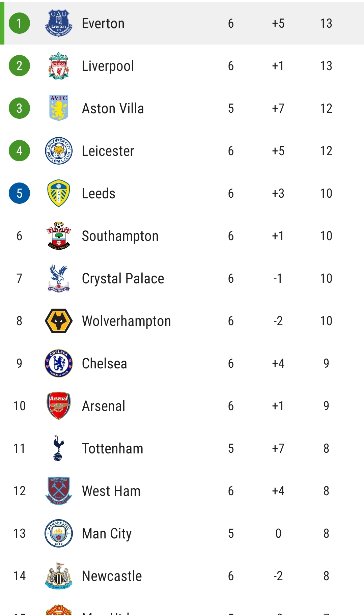Open the Arsenal cannon badge
Screen dimensions: 364x615
[59, 406]
